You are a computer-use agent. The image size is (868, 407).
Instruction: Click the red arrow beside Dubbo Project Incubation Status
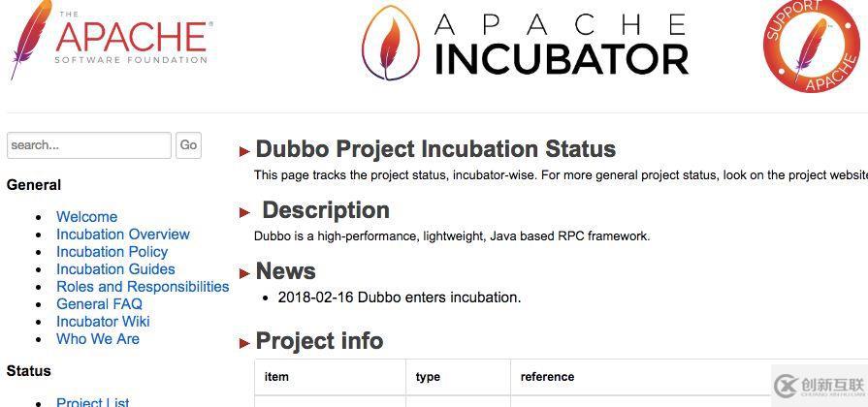(x=244, y=151)
